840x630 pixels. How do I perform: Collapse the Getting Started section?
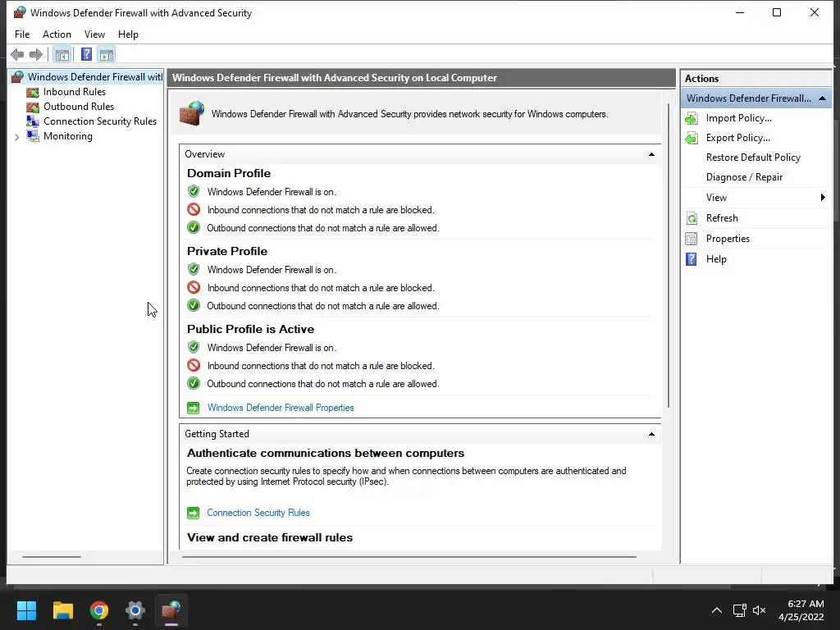(651, 434)
